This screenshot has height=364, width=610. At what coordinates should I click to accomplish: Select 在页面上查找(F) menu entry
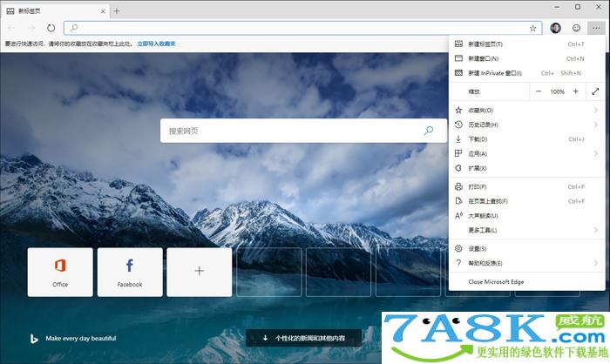[x=526, y=201]
